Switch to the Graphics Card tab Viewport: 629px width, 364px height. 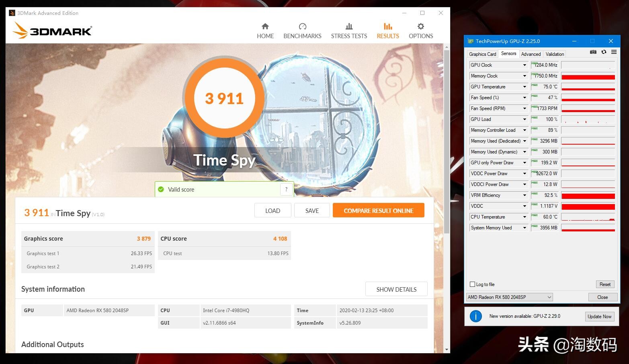pos(482,54)
